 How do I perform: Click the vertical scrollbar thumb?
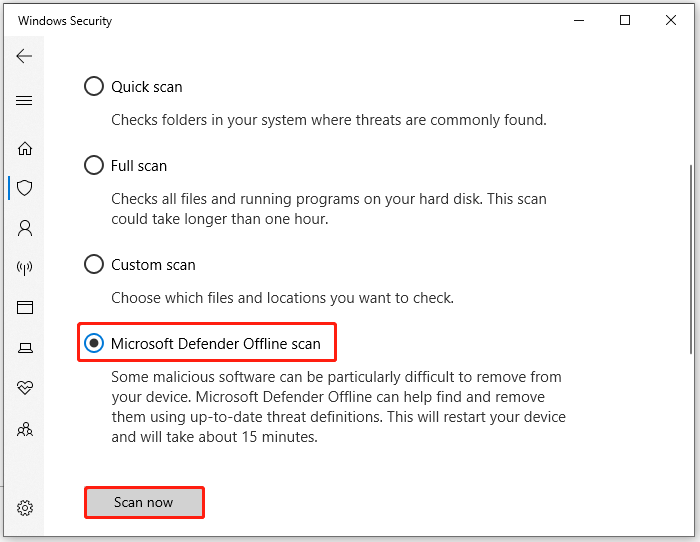click(690, 260)
